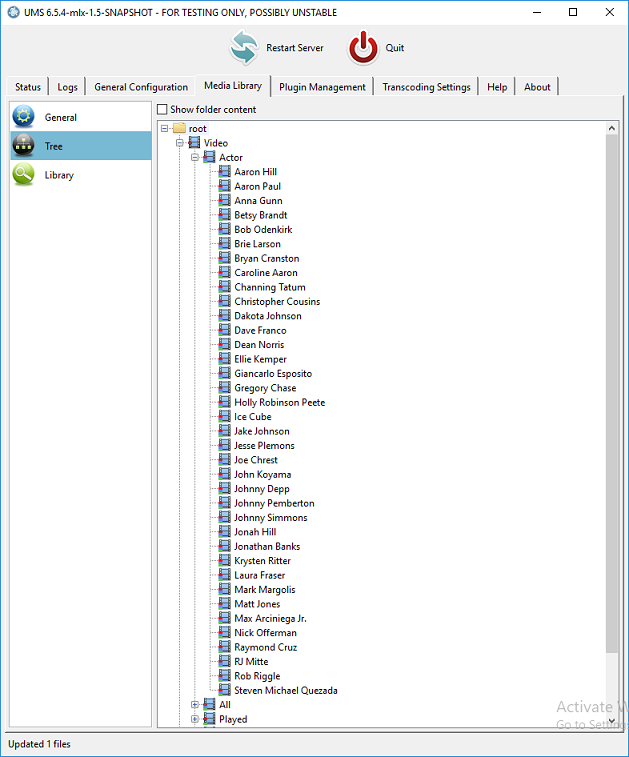Click film icon beside Krysten Ritter
629x757 pixels.
point(224,561)
